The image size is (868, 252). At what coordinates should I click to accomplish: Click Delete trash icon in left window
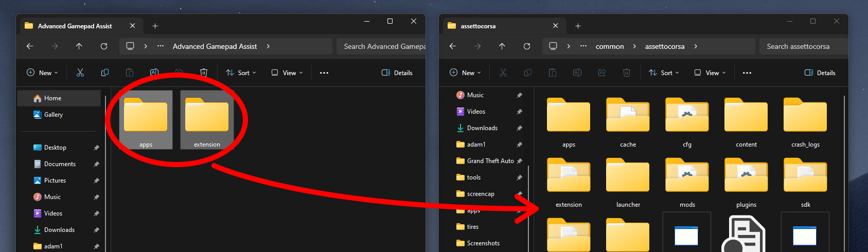tap(204, 73)
